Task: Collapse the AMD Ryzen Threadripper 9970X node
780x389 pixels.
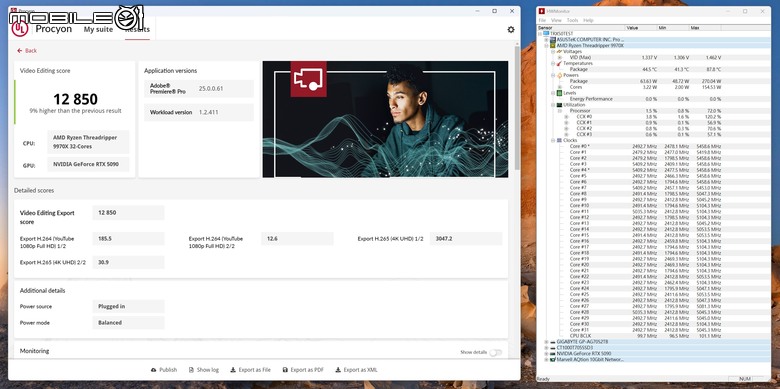Action: [546, 45]
